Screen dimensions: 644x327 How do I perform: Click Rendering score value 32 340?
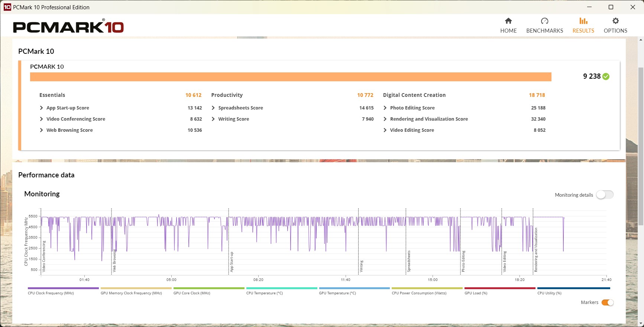[x=538, y=119]
